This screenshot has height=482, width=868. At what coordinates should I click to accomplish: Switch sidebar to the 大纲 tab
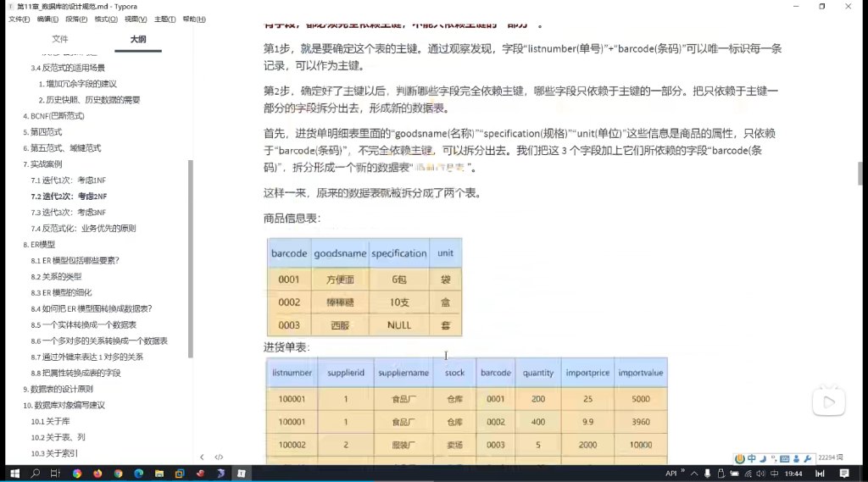coord(138,39)
